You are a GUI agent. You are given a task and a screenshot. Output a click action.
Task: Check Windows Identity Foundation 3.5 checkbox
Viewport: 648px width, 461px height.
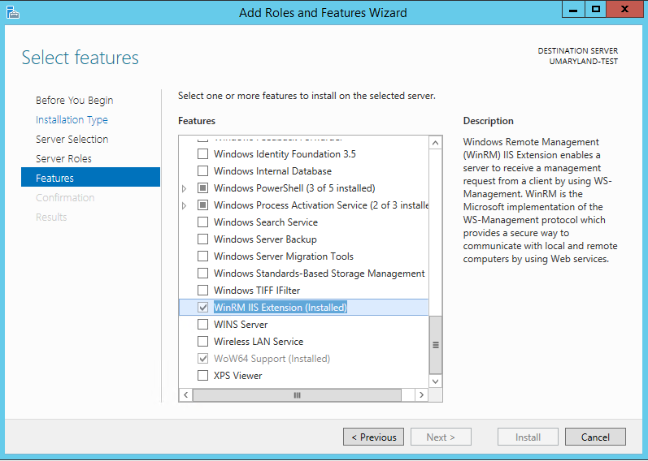tap(202, 154)
